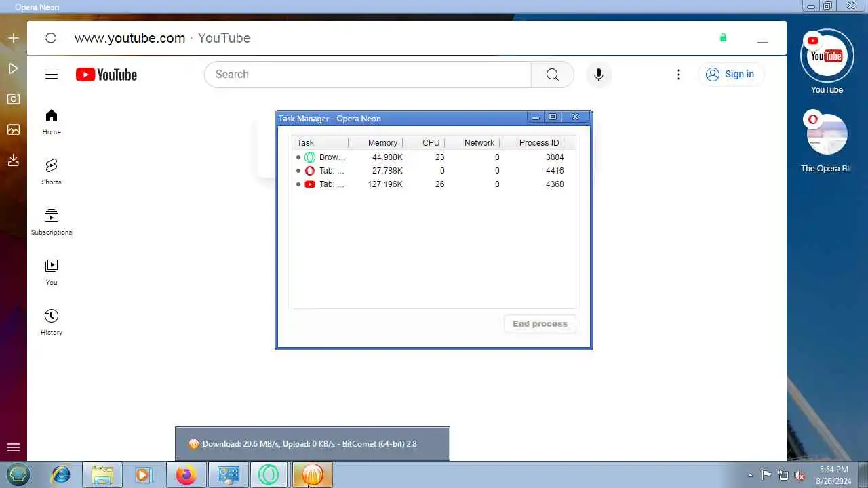This screenshot has height=488, width=868.
Task: Open the Control Panel taskbar item
Action: (228, 474)
